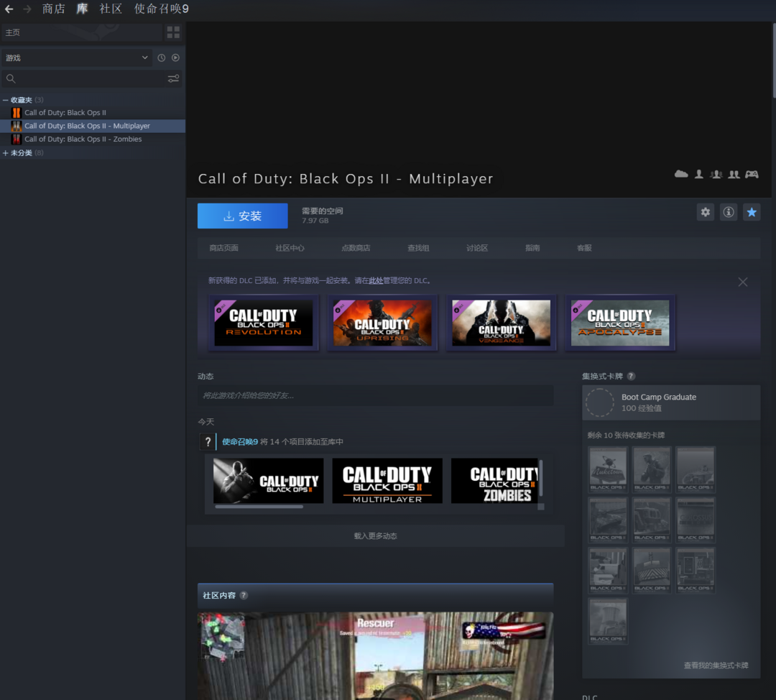Click main page vertical scrollbar

point(774,60)
